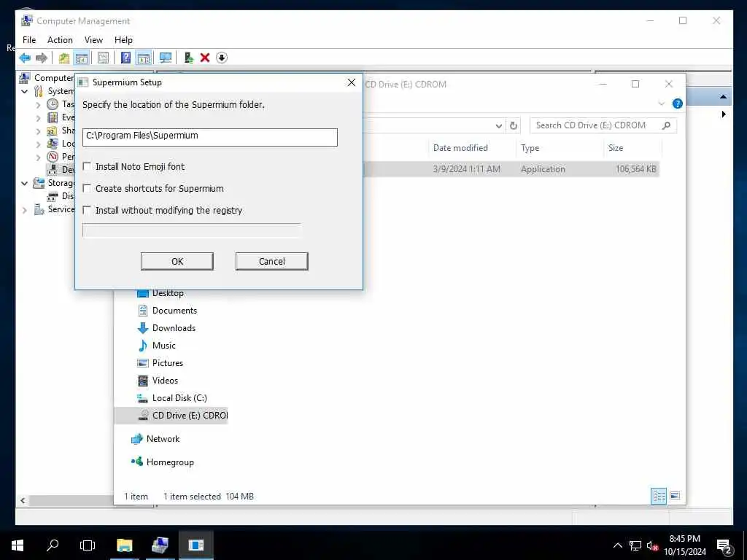
Task: Click the Disk Management icon under Storage
Action: pos(53,195)
